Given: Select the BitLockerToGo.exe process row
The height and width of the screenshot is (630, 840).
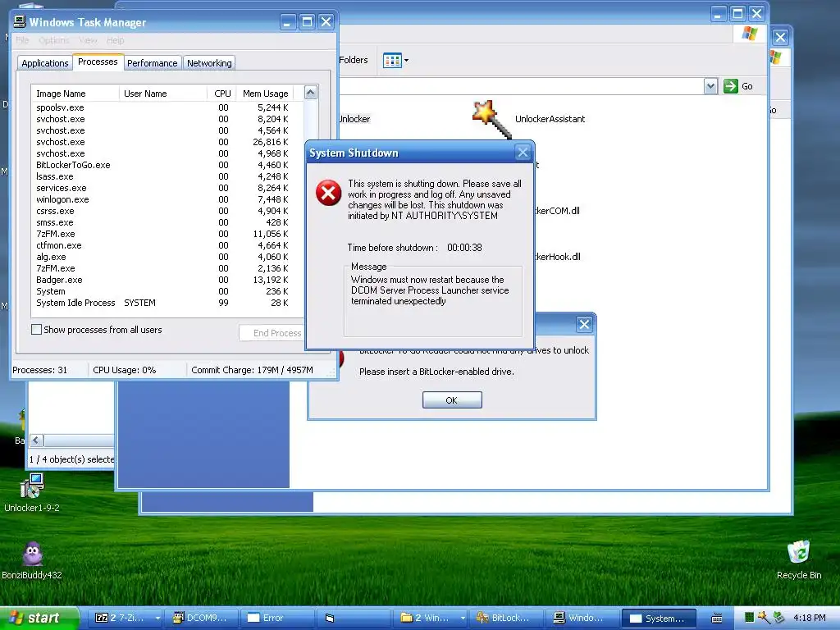Looking at the screenshot, I should coord(162,165).
